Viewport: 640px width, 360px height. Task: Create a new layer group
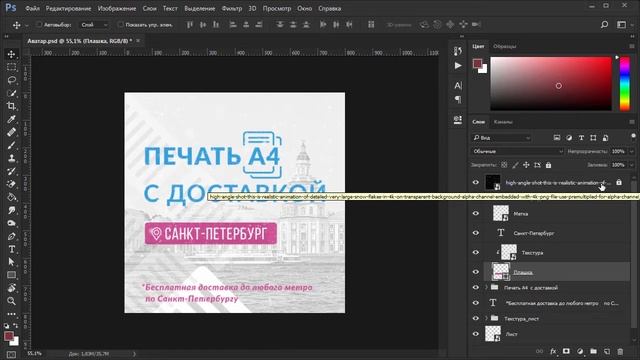coord(593,351)
